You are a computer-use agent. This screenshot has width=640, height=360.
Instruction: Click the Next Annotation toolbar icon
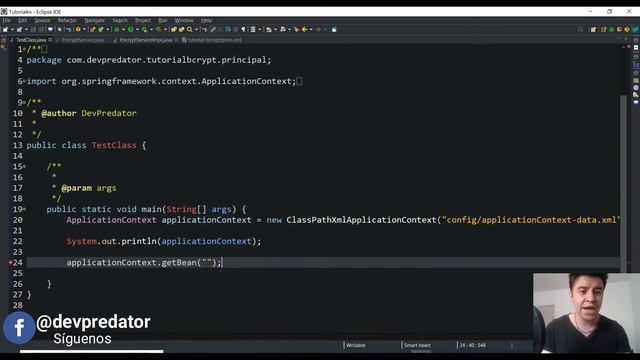tap(269, 29)
